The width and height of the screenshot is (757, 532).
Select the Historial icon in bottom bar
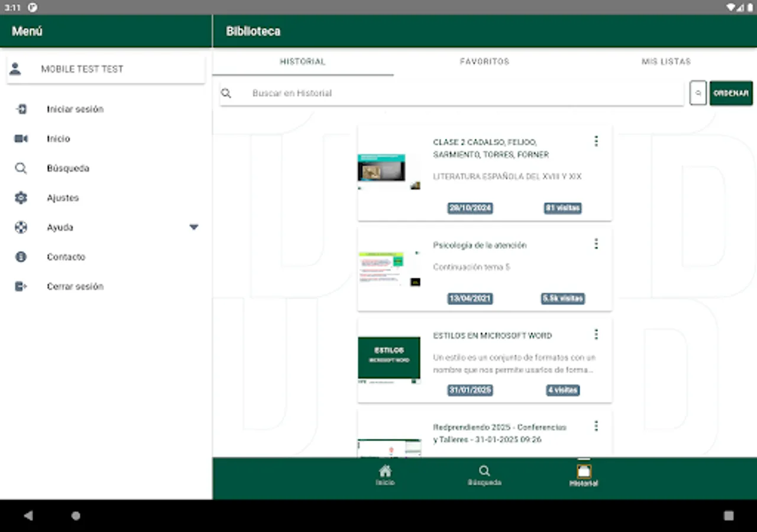point(584,471)
